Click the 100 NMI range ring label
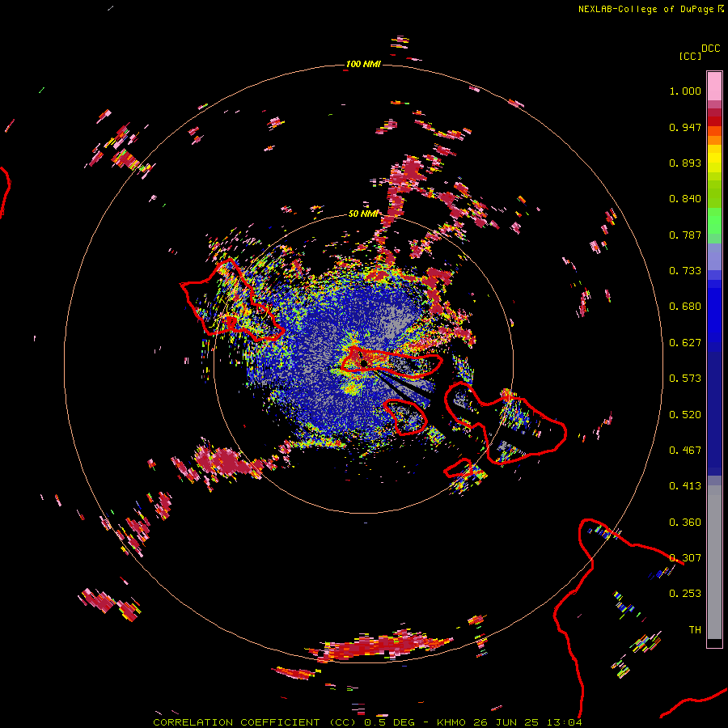This screenshot has height=728, width=728. tap(363, 64)
